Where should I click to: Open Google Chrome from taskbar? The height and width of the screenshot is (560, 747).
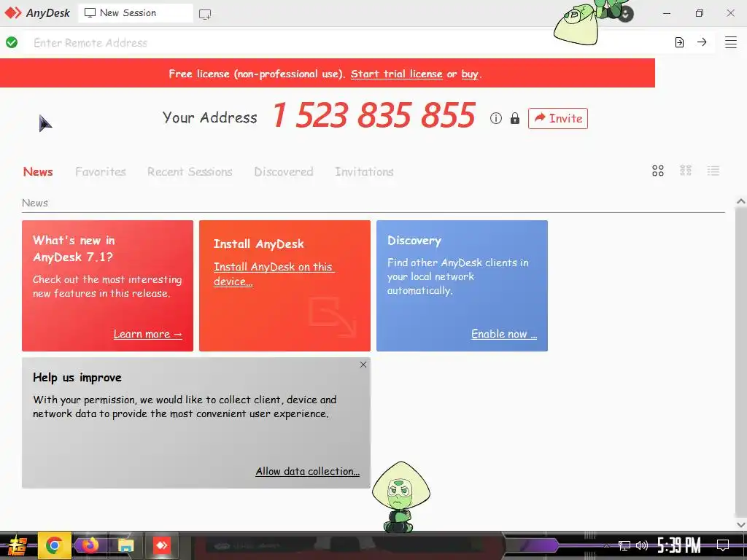point(54,545)
